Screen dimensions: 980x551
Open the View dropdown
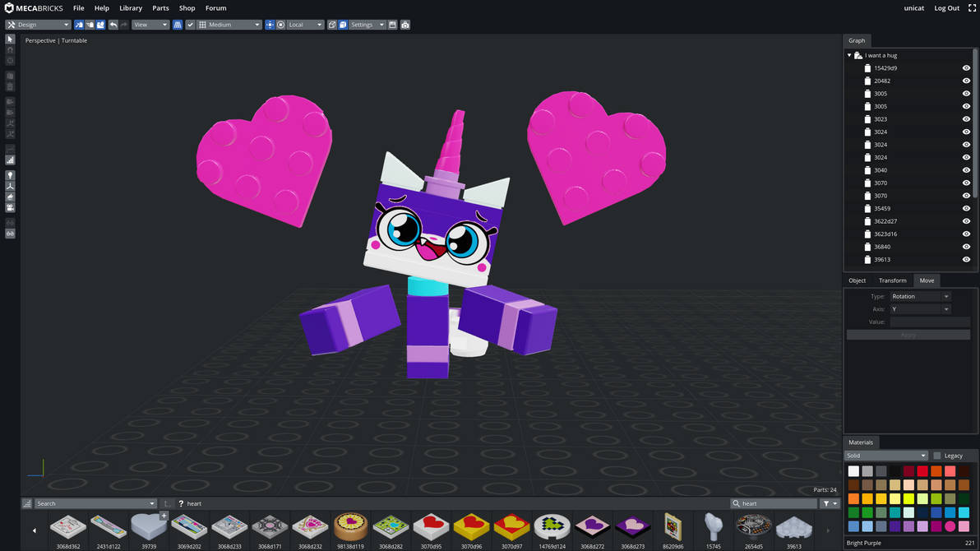coord(150,25)
